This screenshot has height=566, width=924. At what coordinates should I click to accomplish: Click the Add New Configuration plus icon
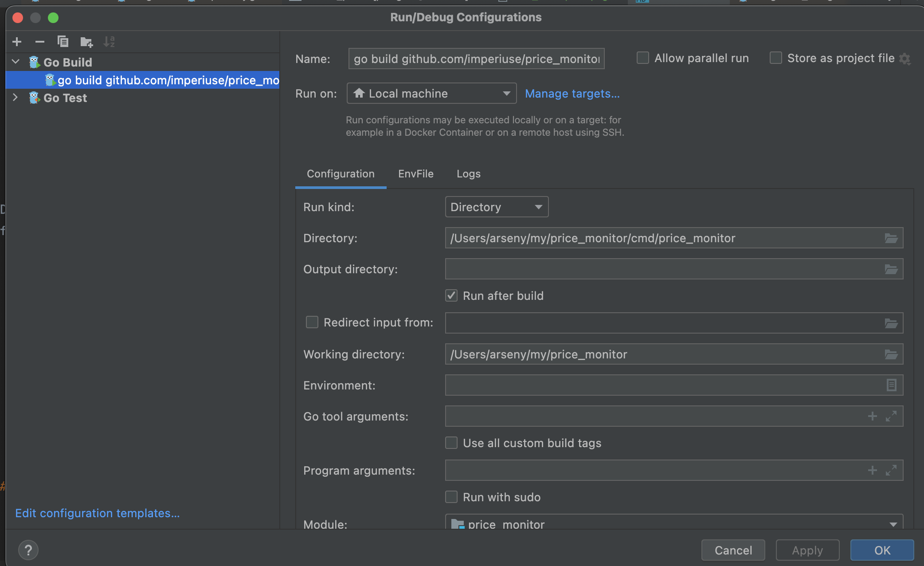tap(17, 42)
